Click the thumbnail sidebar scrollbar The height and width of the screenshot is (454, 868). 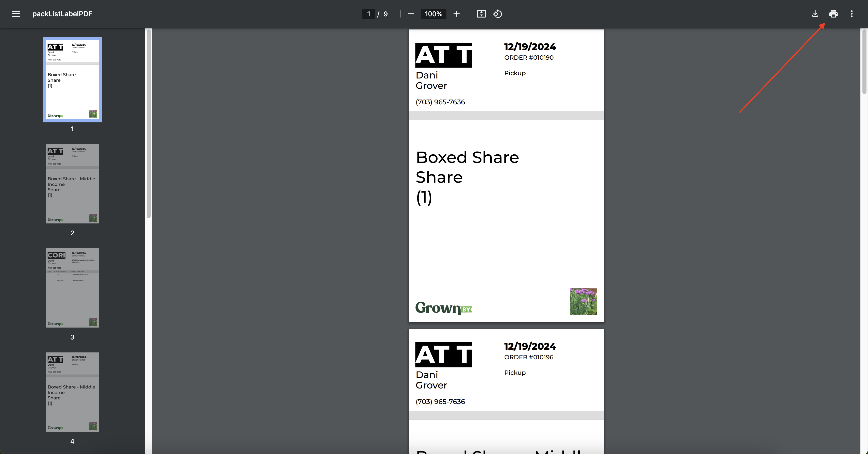[x=148, y=124]
